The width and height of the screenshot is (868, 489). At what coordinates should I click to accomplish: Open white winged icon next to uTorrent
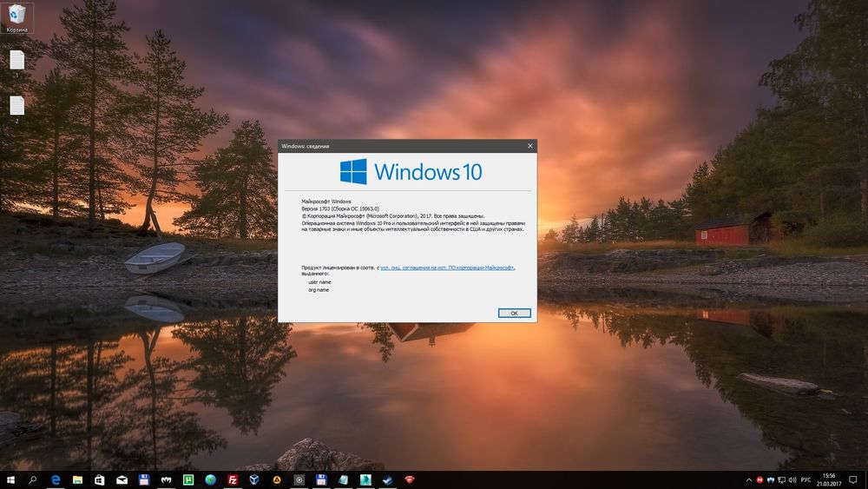(166, 479)
